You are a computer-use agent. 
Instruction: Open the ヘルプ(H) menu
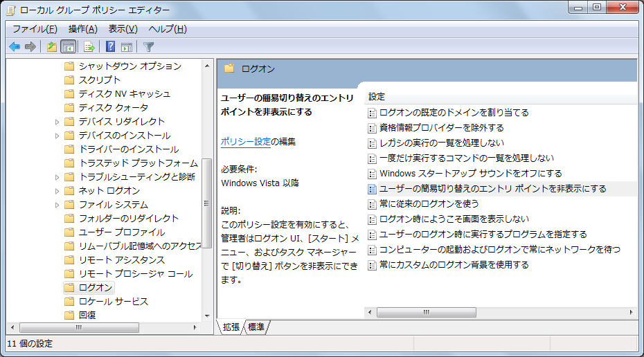click(x=168, y=29)
